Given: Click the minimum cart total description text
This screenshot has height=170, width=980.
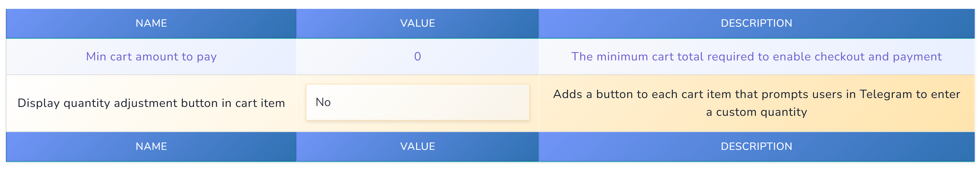Looking at the screenshot, I should pos(756,57).
